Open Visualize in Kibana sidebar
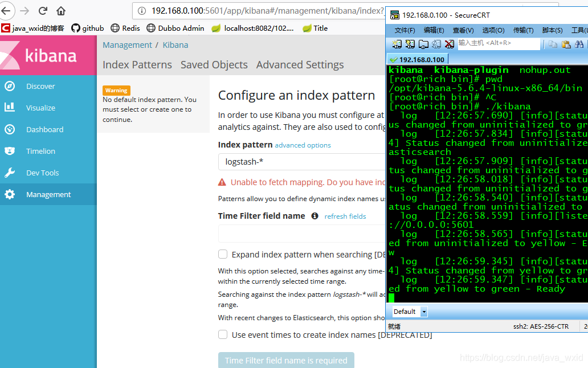Viewport: 588px width, 368px height. [48, 108]
